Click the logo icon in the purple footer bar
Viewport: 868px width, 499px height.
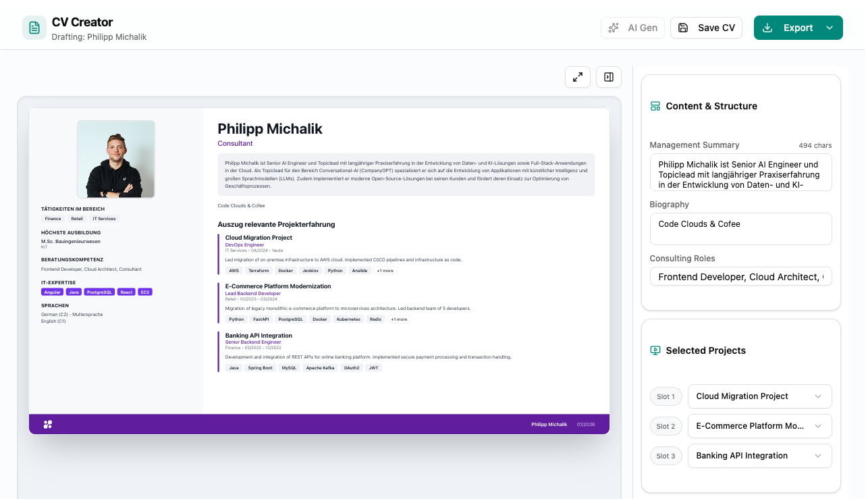(x=47, y=424)
